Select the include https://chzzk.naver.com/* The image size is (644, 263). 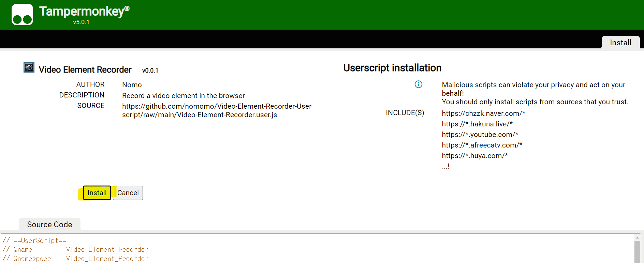click(x=484, y=113)
